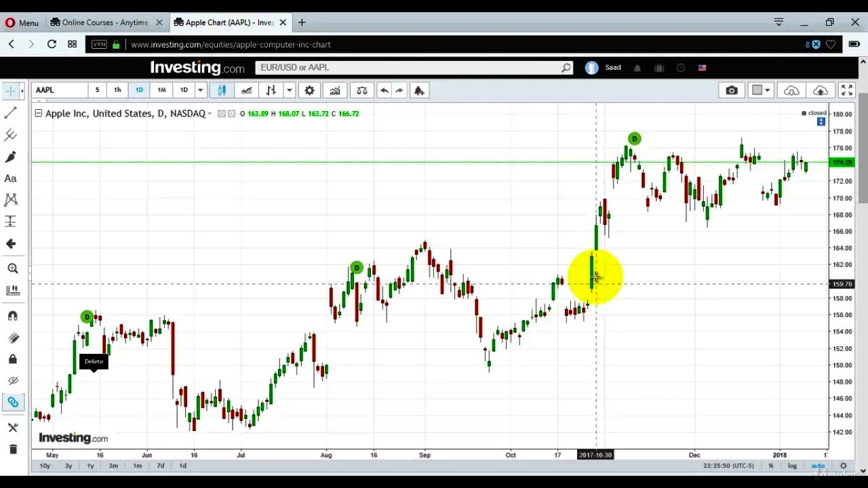Viewport: 868px width, 488px height.
Task: Open the portfolio briefcase icon
Action: point(658,68)
